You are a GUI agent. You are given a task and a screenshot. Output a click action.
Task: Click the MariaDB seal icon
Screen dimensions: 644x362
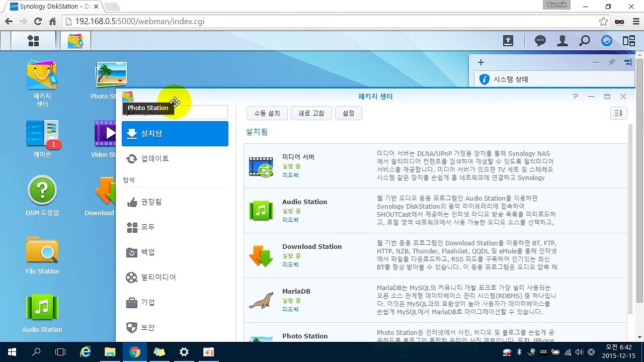pyautogui.click(x=261, y=301)
